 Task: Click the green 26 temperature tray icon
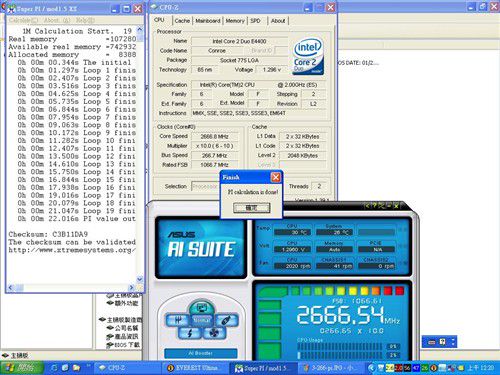coord(424,368)
